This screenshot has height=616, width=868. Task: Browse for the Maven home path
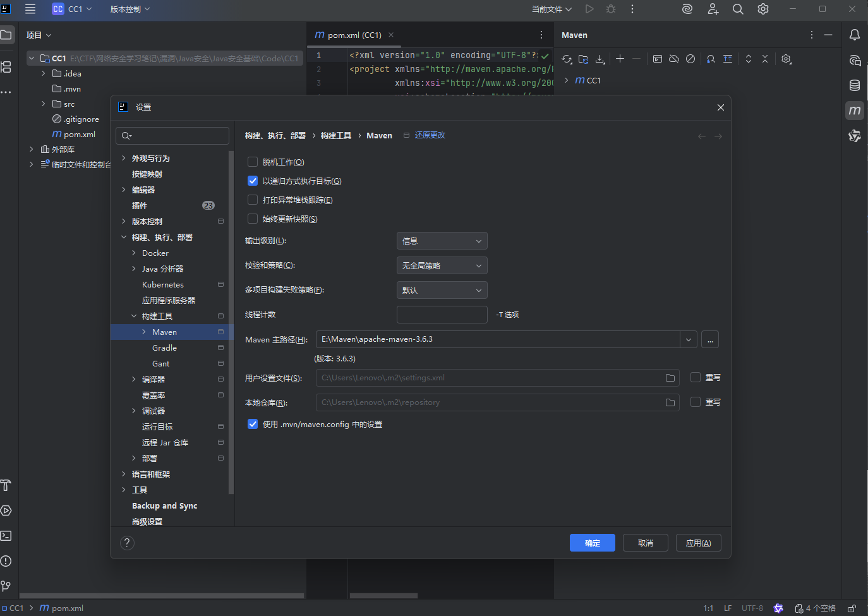[x=710, y=339]
